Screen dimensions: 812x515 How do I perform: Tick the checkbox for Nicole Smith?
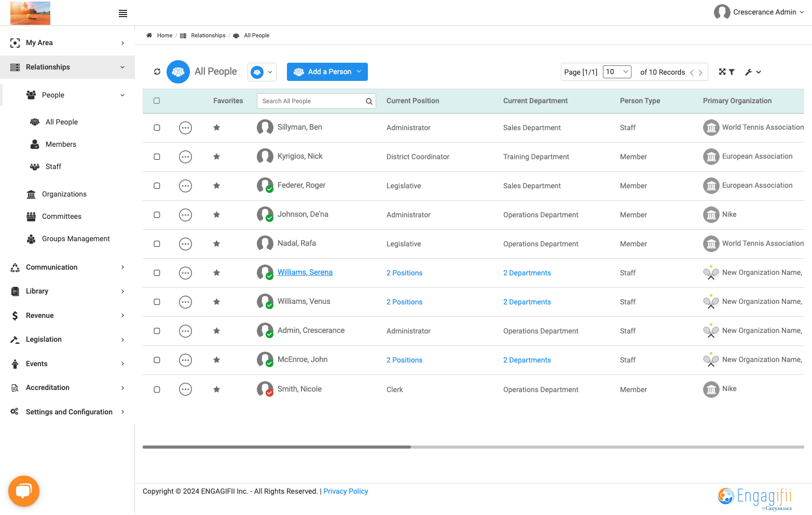click(x=157, y=389)
